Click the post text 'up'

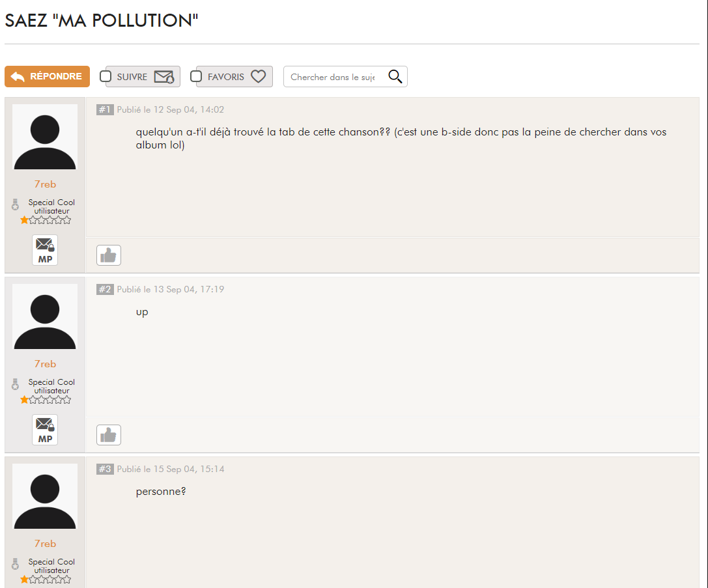(142, 313)
